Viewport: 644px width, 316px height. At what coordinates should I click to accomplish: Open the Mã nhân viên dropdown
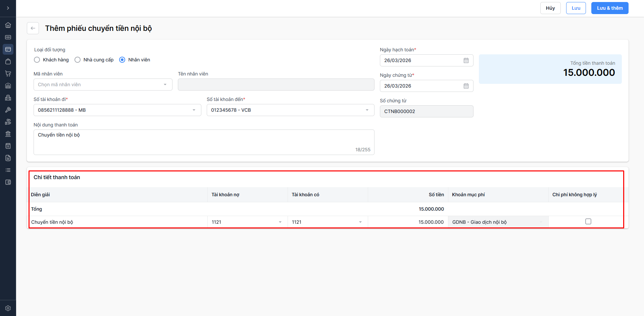[103, 85]
